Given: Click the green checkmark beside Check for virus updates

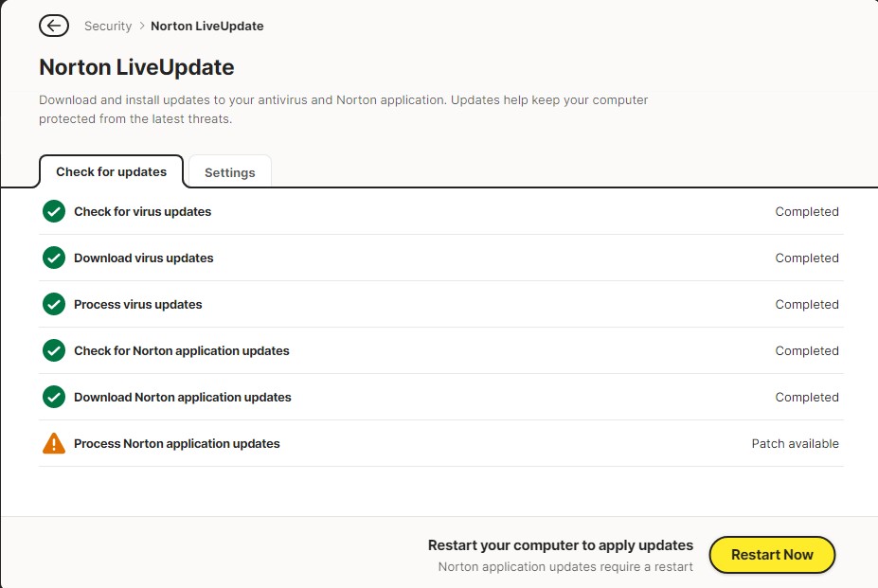Looking at the screenshot, I should coord(54,212).
